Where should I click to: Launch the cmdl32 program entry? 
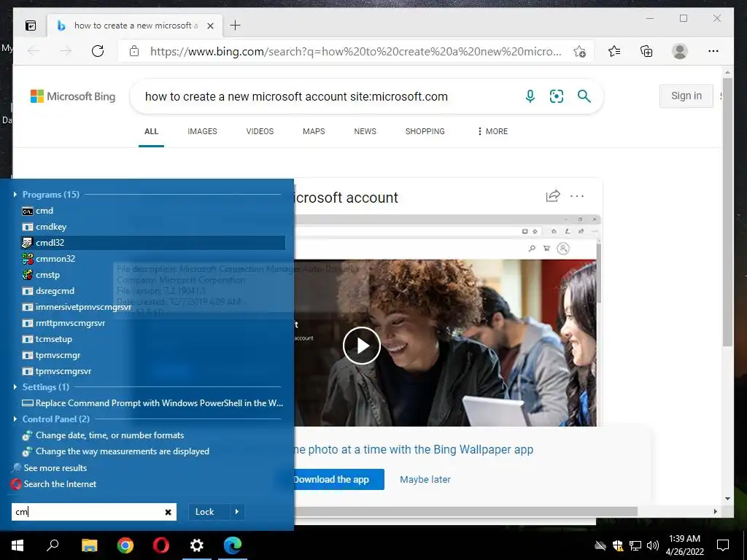[x=153, y=242]
